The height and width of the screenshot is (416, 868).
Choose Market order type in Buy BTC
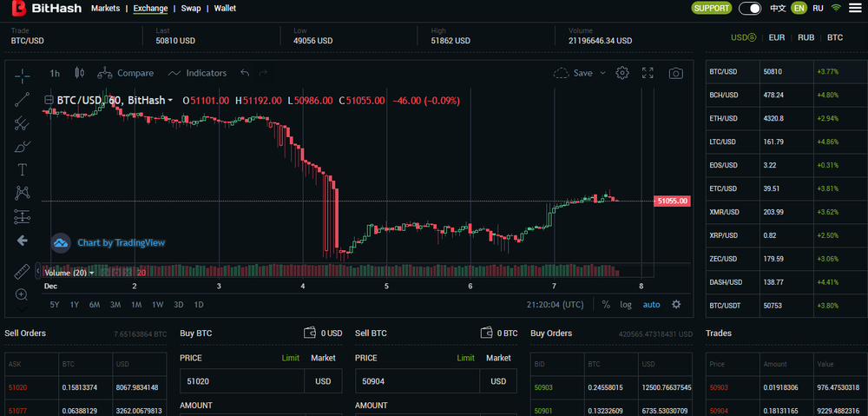pos(323,358)
